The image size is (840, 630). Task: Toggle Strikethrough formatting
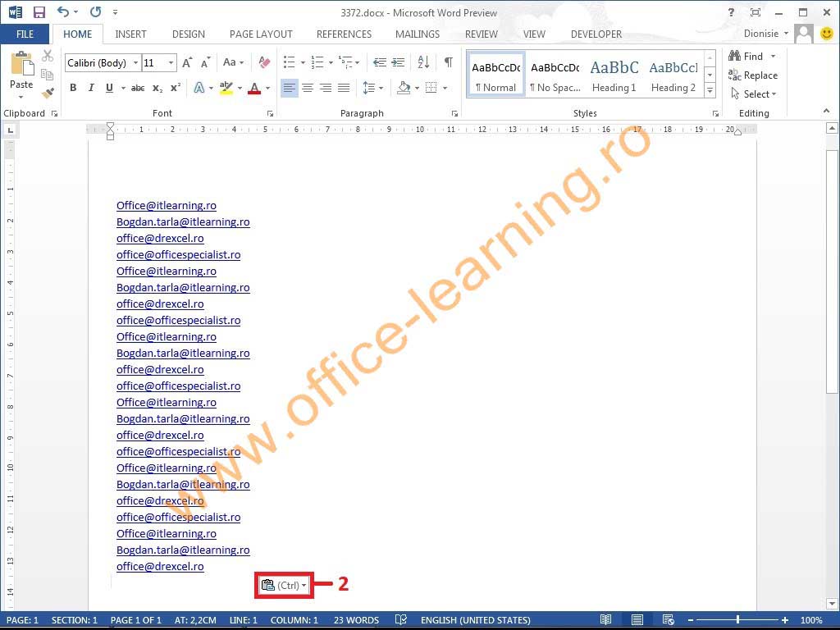coord(138,88)
